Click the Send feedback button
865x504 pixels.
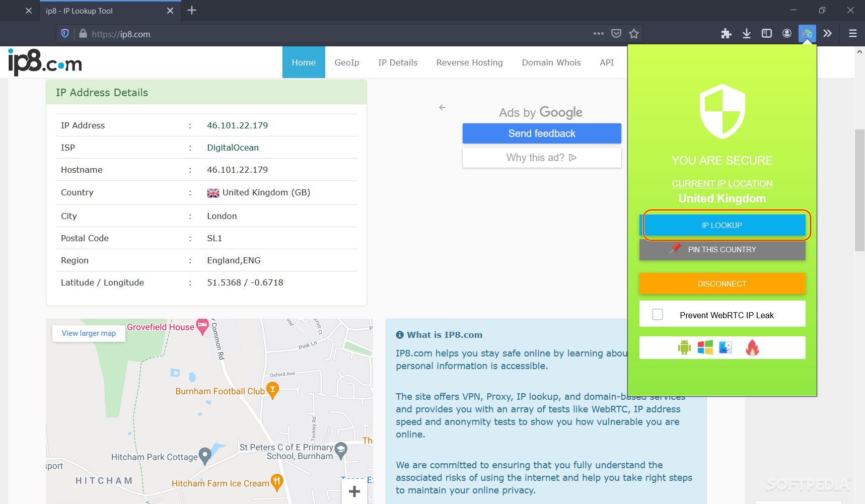[x=542, y=133]
